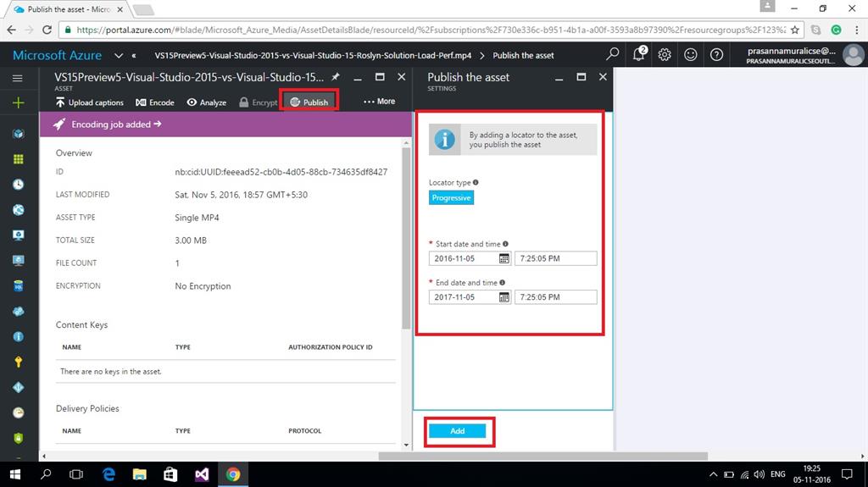Click the feedback smiley icon
Image resolution: width=868 pixels, height=487 pixels.
click(690, 54)
